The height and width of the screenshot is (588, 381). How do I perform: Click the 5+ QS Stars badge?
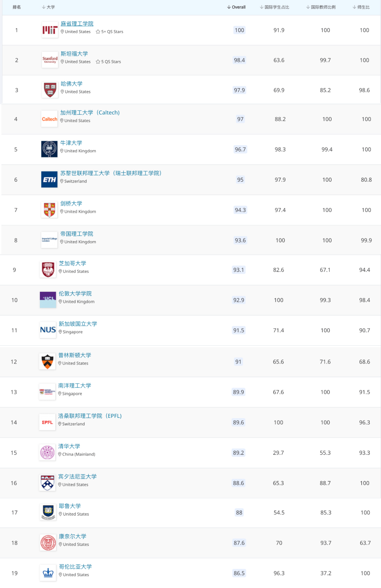coord(110,32)
